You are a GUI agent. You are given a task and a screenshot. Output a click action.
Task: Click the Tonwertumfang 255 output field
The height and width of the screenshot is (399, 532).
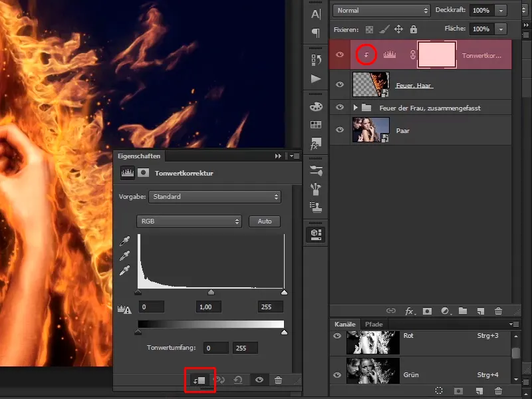pos(245,348)
